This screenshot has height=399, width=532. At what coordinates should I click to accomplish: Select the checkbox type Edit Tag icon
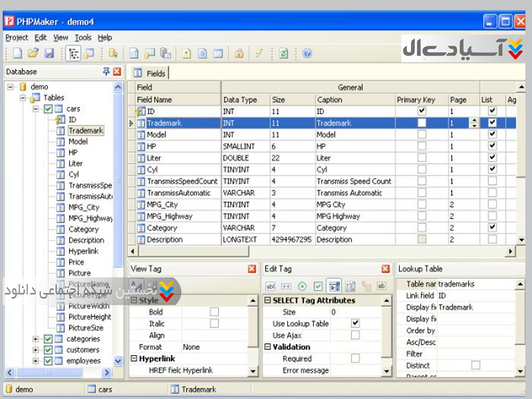click(x=318, y=286)
